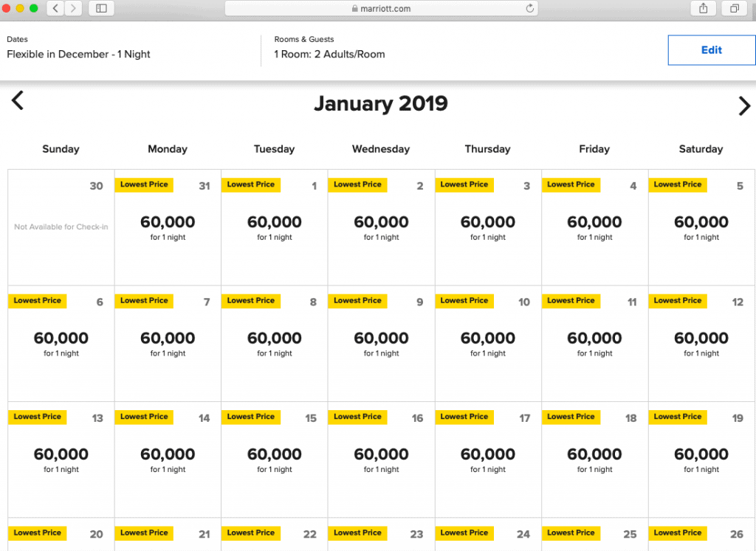This screenshot has width=756, height=551.
Task: Pick the Monday cell numbered 7
Action: point(168,344)
